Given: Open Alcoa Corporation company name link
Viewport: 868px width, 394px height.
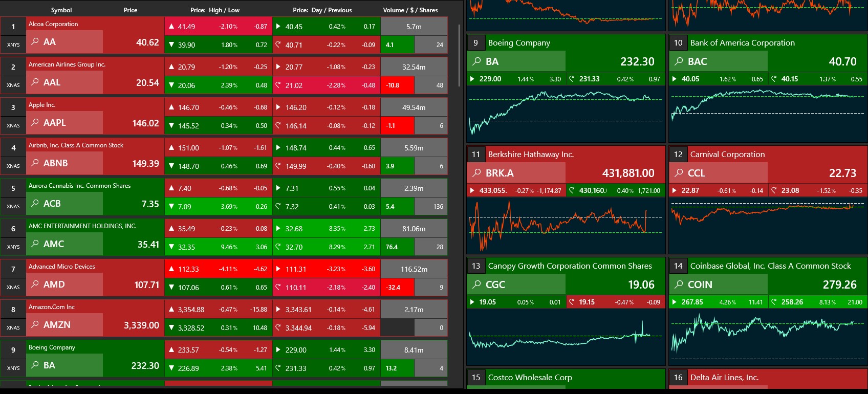Looking at the screenshot, I should click(53, 24).
